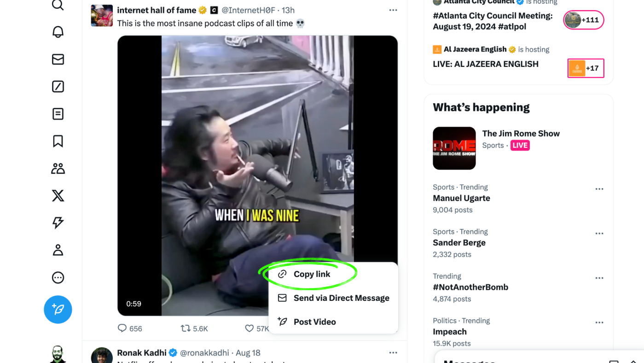644x363 pixels.
Task: Like the internet hall of fame post
Action: point(249,328)
